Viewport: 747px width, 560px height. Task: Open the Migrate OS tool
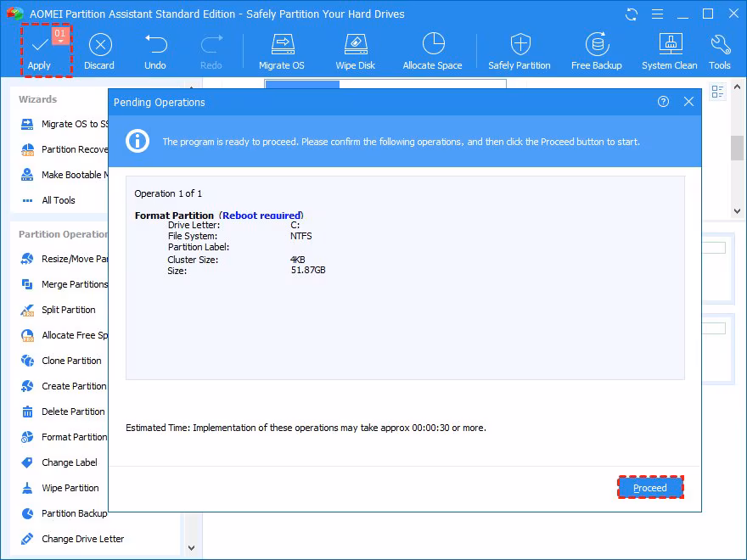point(282,52)
